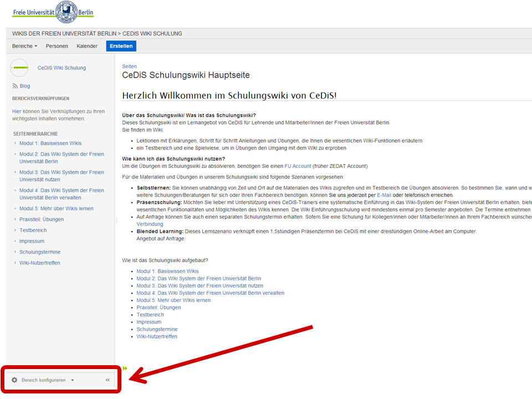532x399 pixels.
Task: Open the Bereiche dropdown menu
Action: [24, 46]
